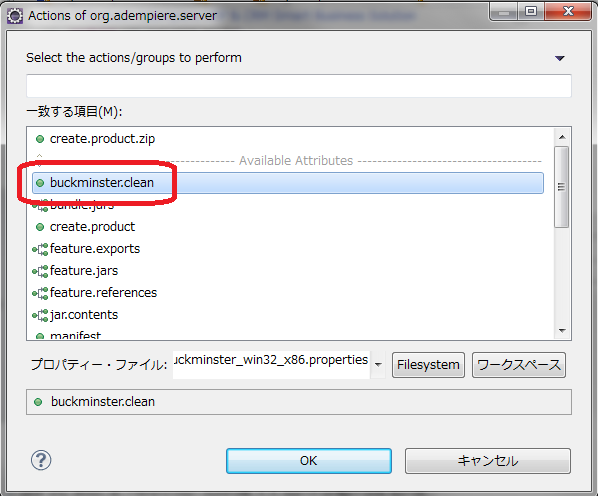Focus the action filter text field
The image size is (598, 496).
(299, 86)
